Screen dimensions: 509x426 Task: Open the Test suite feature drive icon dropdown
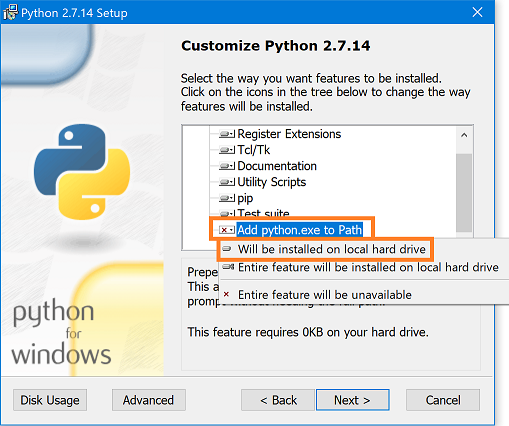pyautogui.click(x=227, y=213)
